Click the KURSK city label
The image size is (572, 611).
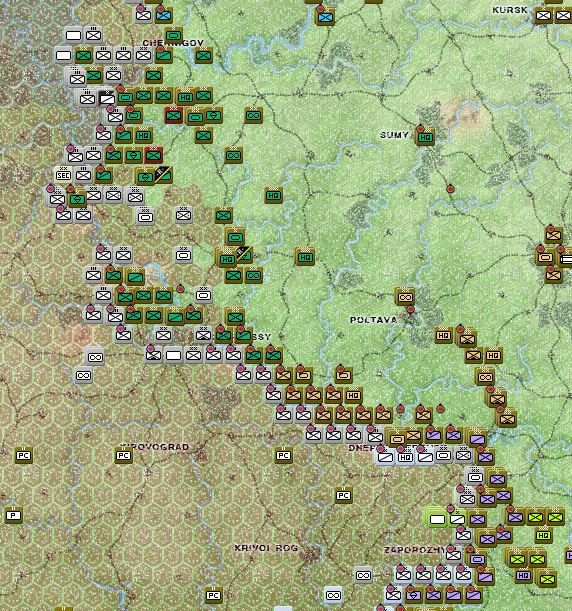point(510,10)
